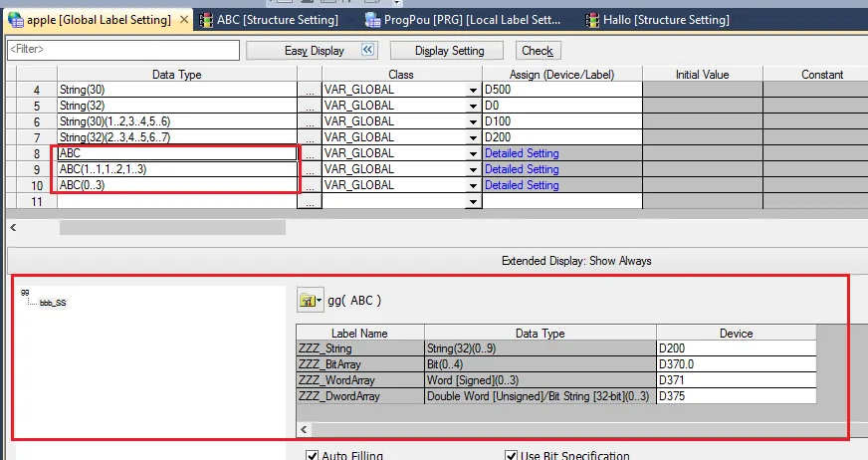Screen dimensions: 868x460
Task: Select the D375 device cell
Action: click(x=737, y=396)
